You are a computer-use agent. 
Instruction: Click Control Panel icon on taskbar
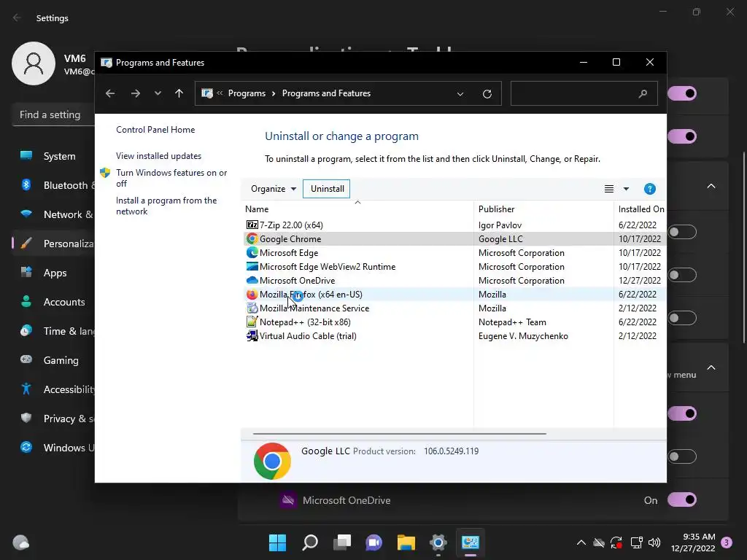click(471, 542)
